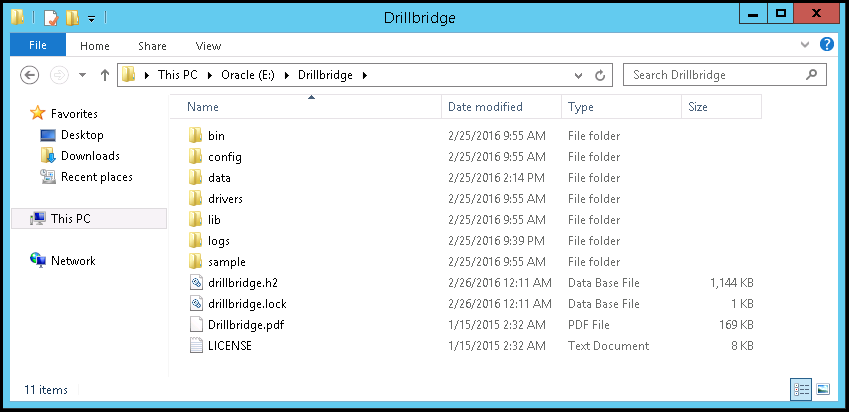
Task: Go back with the Back arrow
Action: [x=29, y=75]
